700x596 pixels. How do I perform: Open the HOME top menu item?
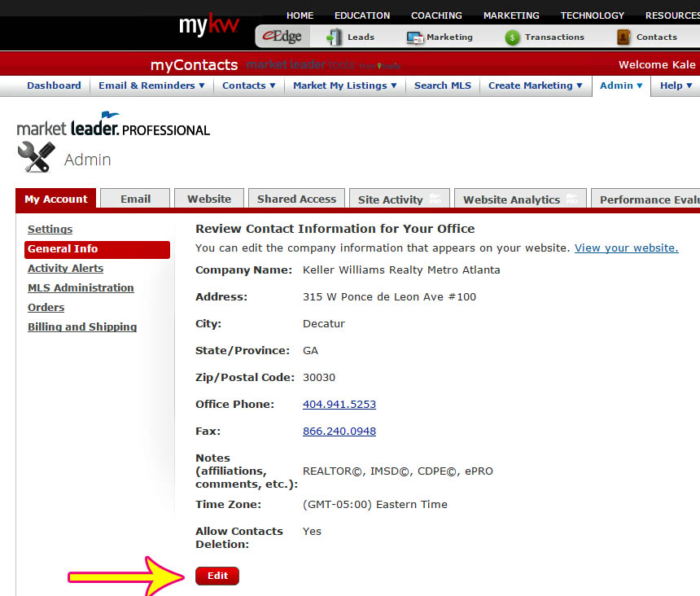point(300,15)
